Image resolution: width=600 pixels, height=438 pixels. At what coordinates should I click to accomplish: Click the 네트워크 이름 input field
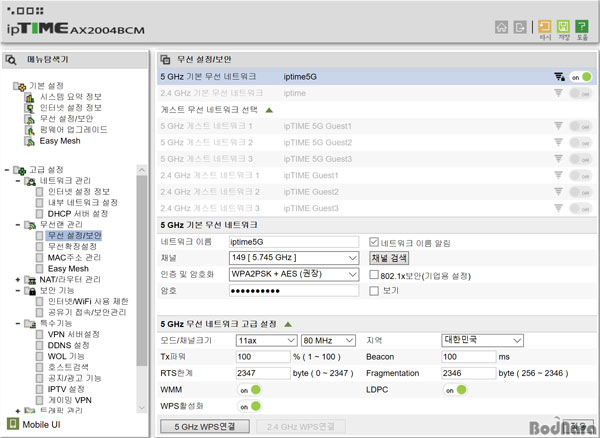tap(294, 242)
